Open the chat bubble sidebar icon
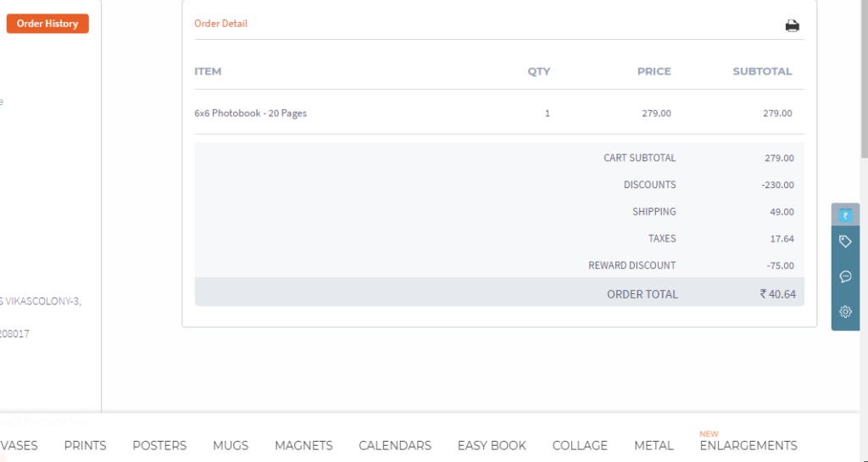Screen dimensions: 868x462 (x=845, y=276)
